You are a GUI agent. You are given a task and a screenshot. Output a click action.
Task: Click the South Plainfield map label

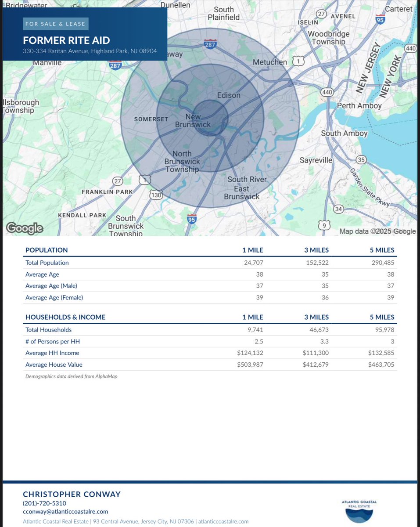(x=224, y=13)
